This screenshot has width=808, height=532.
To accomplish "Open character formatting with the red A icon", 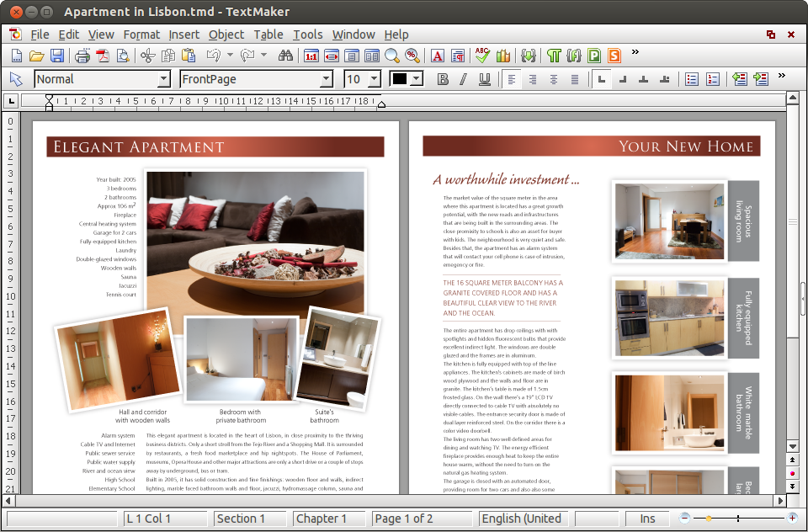I will (438, 56).
